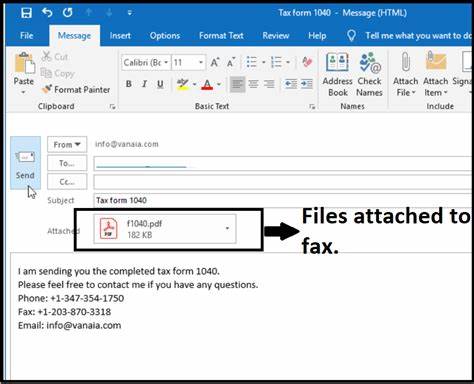This screenshot has width=474, height=384.
Task: Click the body line 'Phone: +1-347-354-1750'
Action: pos(71,298)
